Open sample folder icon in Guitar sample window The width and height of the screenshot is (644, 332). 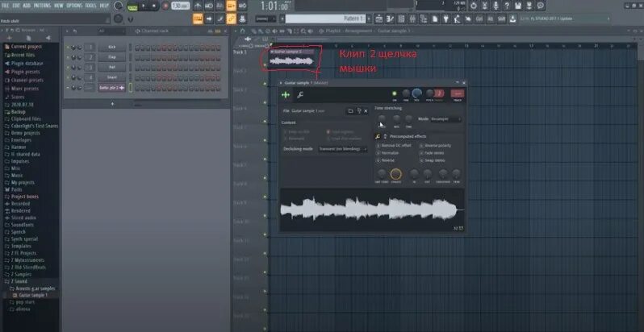[350, 110]
